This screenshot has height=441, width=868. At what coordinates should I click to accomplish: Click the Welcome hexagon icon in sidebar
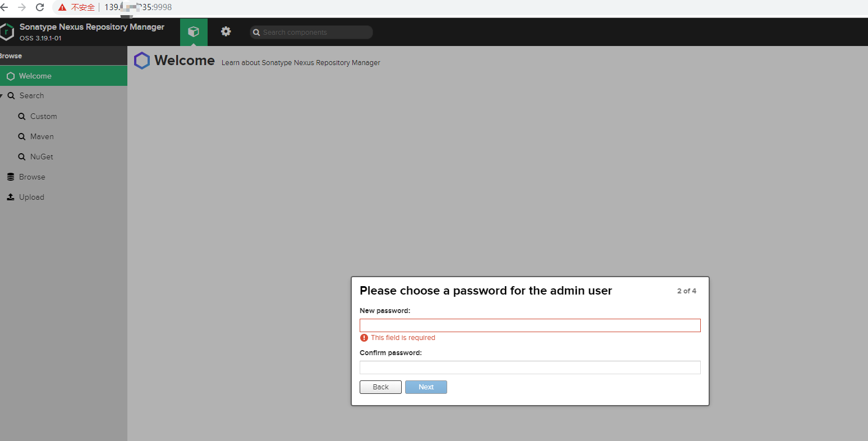pyautogui.click(x=11, y=76)
